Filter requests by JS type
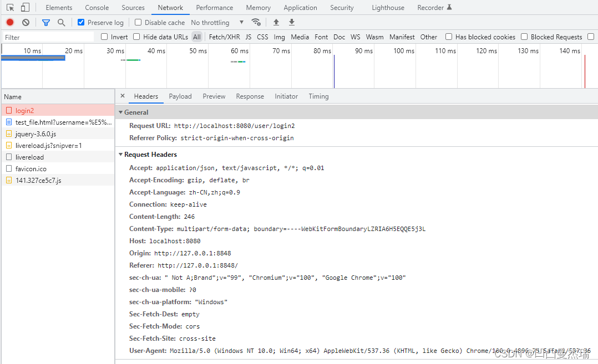Screen dimensions: 598x364 (x=249, y=37)
